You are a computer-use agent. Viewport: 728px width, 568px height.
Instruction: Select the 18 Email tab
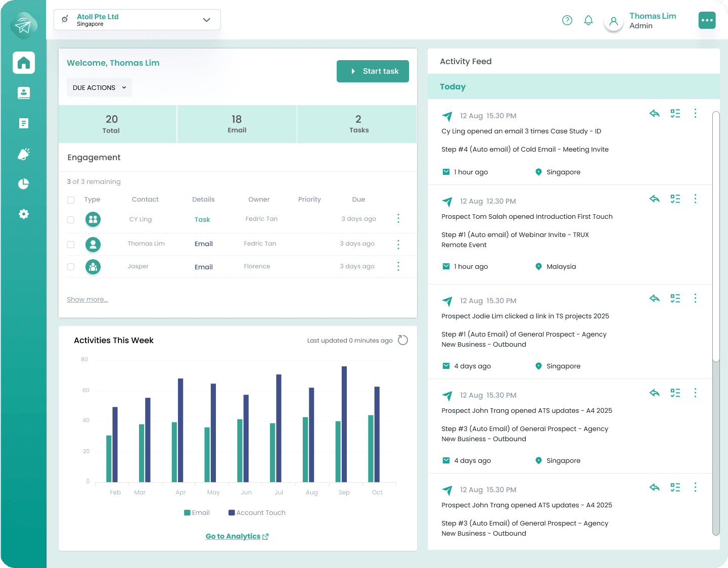coord(237,124)
